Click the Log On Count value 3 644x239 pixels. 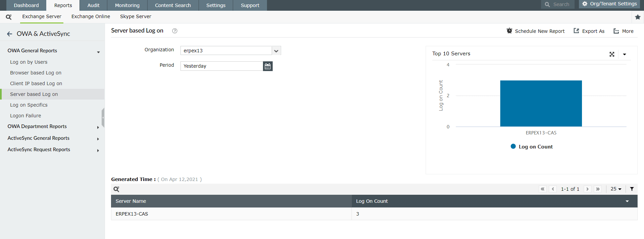[x=358, y=214]
